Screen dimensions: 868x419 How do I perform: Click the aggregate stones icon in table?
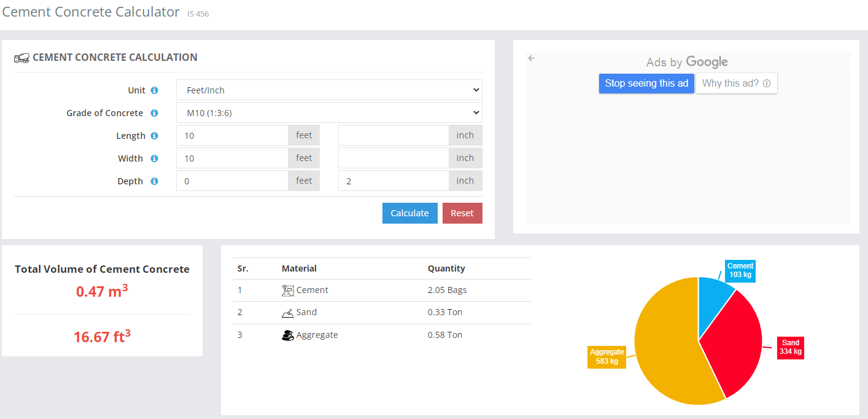tap(287, 335)
